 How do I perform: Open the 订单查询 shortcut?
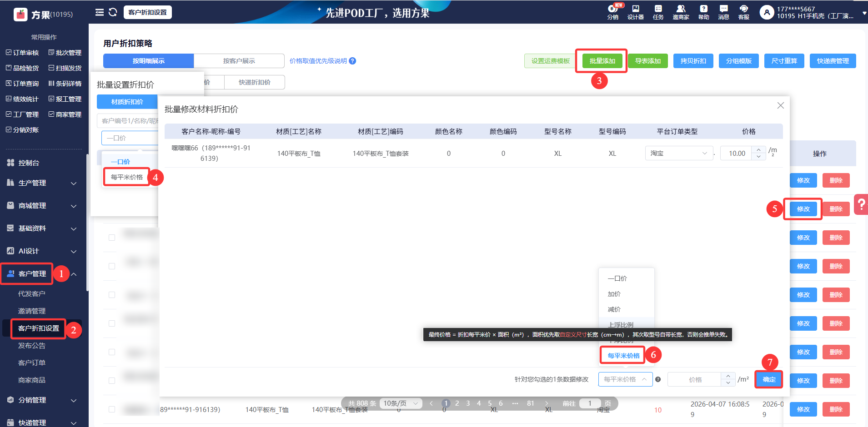point(22,84)
